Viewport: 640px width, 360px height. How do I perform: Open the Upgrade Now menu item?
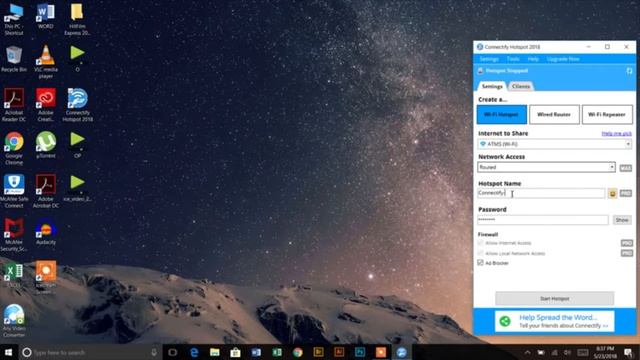pyautogui.click(x=563, y=59)
